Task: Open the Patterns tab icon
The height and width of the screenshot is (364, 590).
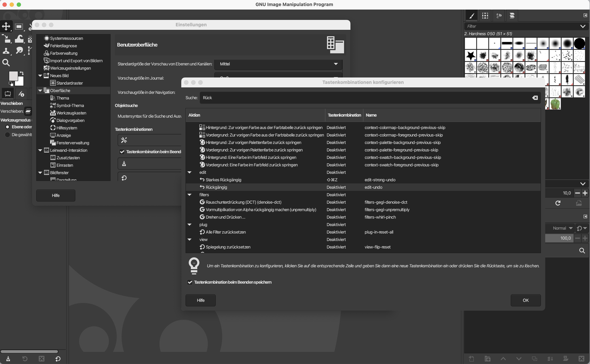Action: coord(485,16)
